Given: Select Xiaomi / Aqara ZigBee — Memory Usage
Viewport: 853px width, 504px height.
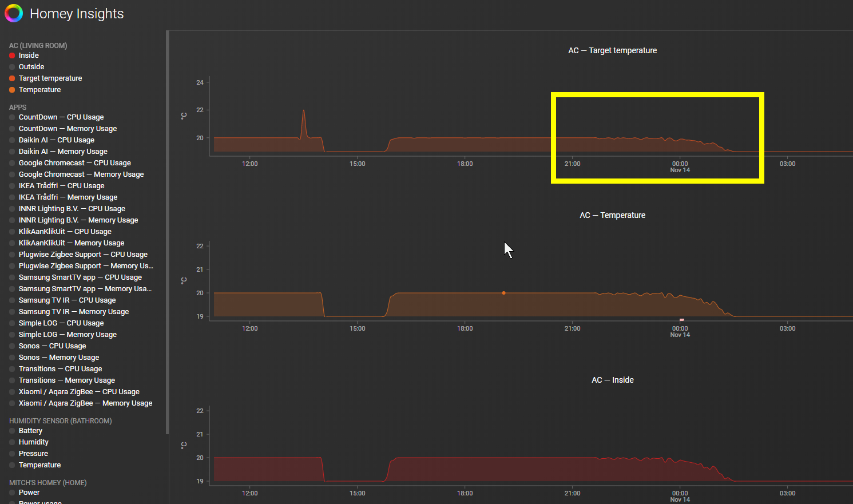Looking at the screenshot, I should pos(85,403).
